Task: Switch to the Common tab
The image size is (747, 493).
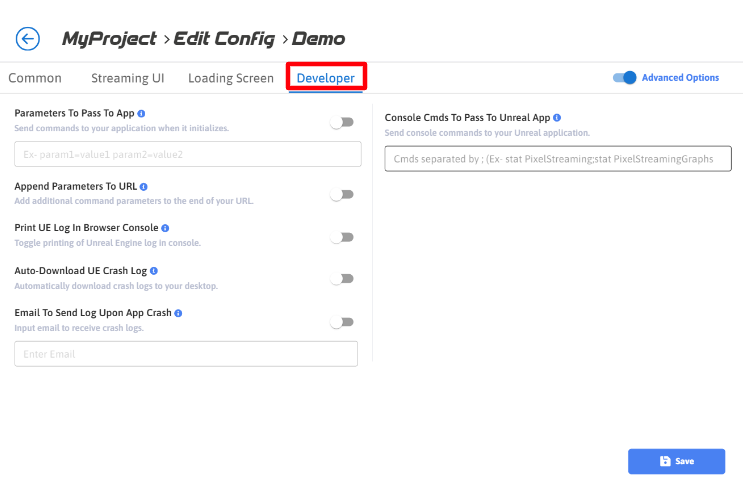Action: [x=35, y=78]
